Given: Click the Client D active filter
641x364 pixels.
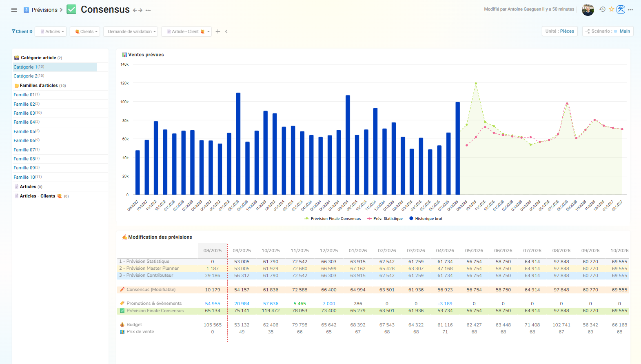Looking at the screenshot, I should (x=22, y=31).
